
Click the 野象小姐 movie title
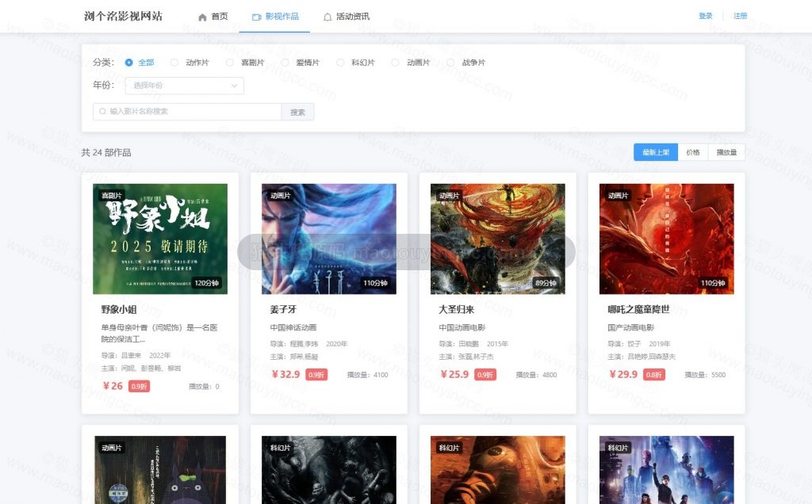point(119,309)
